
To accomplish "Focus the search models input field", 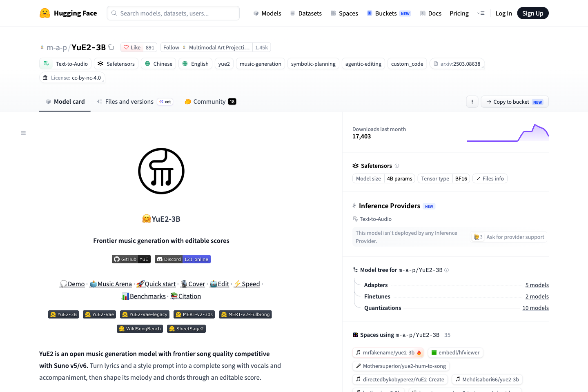I will point(173,13).
